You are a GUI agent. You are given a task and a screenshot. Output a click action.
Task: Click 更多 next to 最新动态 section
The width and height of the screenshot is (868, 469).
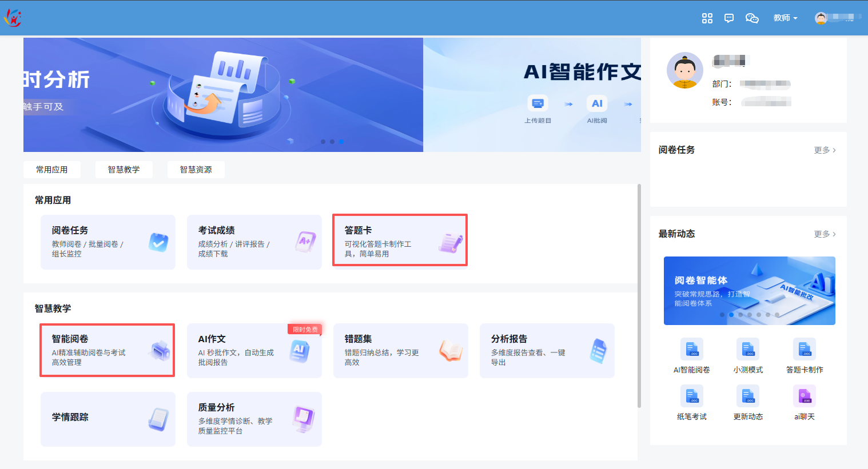click(x=825, y=234)
